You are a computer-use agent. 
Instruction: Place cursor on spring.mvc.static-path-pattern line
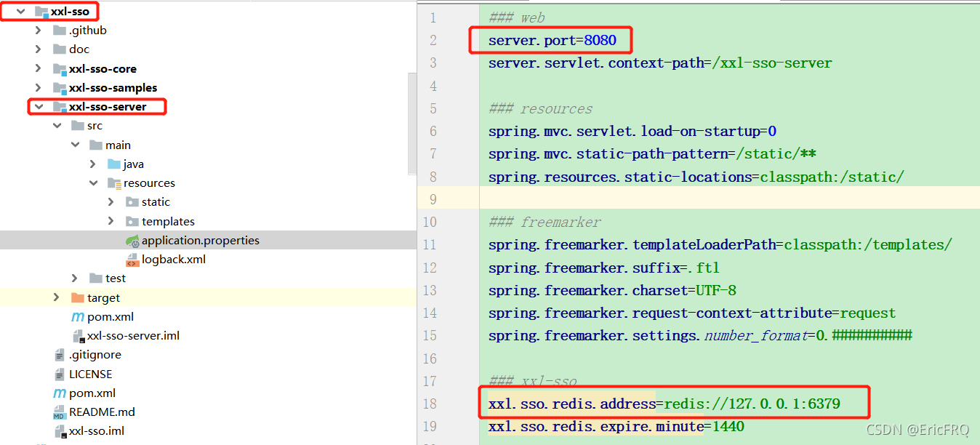652,154
